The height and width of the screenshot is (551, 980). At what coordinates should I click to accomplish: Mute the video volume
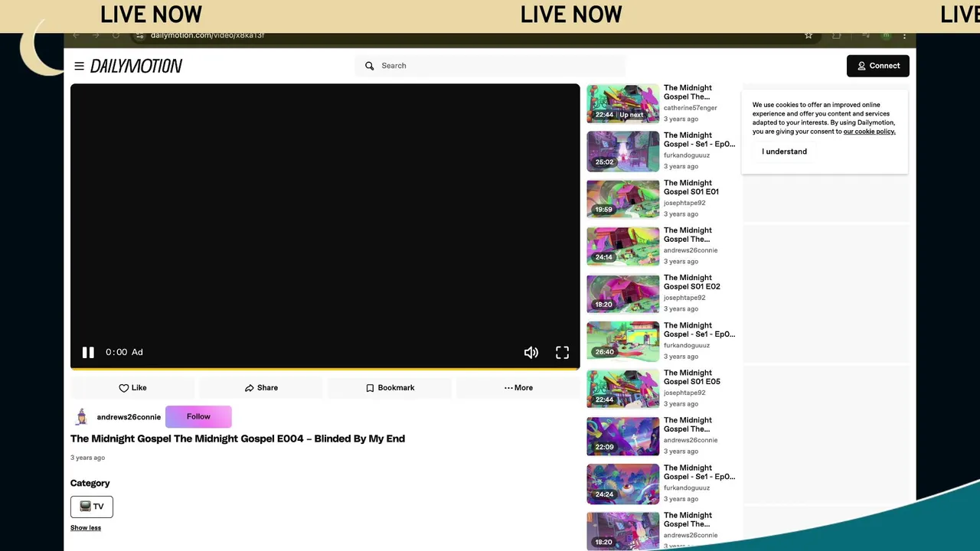(531, 352)
